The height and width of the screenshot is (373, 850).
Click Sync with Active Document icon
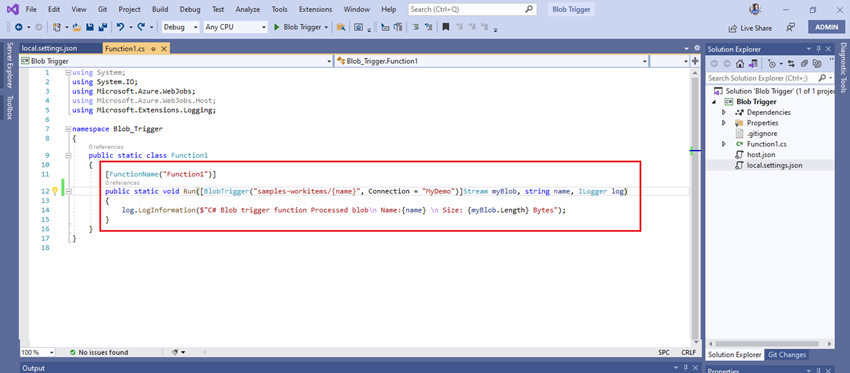coord(791,64)
